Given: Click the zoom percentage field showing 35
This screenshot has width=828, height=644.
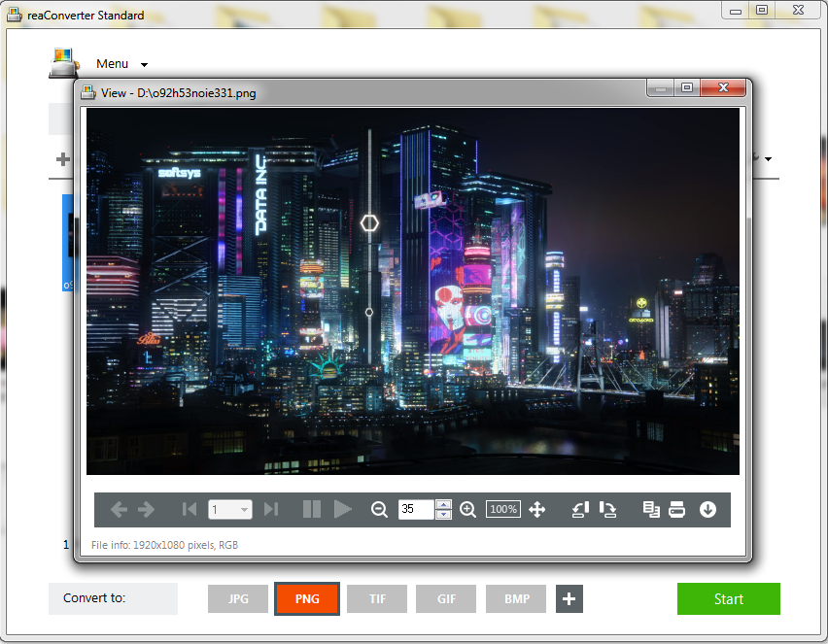Looking at the screenshot, I should [417, 509].
